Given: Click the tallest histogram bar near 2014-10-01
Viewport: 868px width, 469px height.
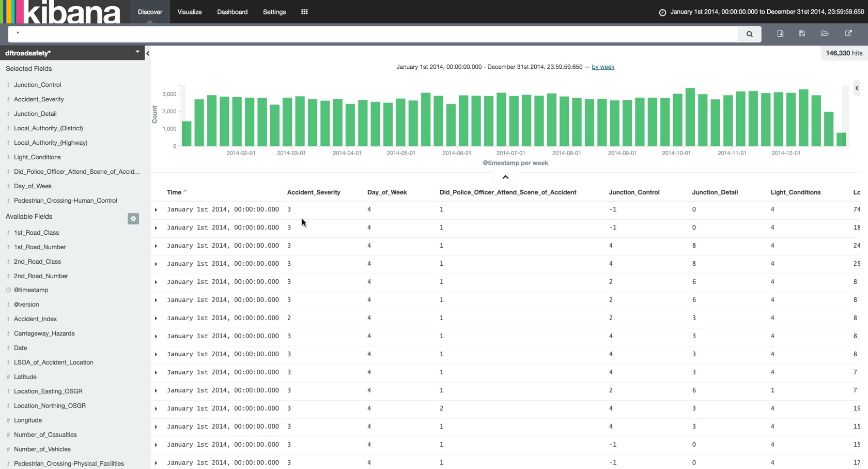Looking at the screenshot, I should [x=690, y=117].
